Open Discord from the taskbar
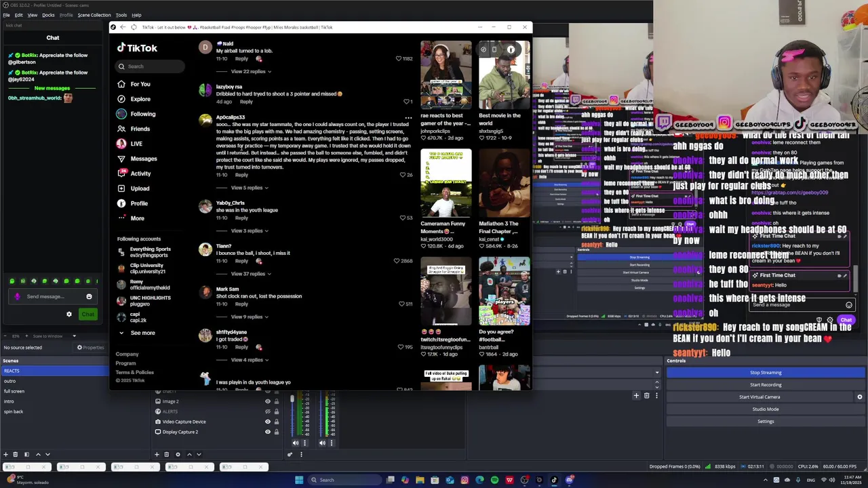The height and width of the screenshot is (488, 868). click(x=569, y=480)
